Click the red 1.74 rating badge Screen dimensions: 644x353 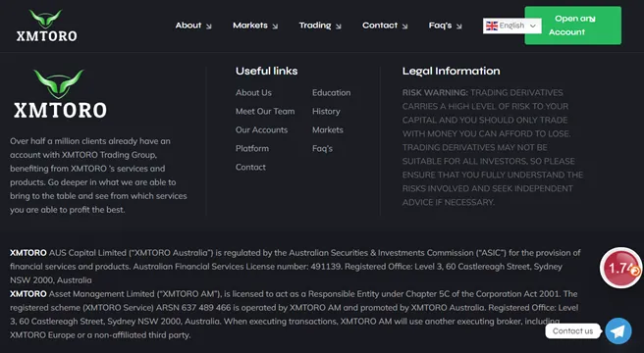coord(620,268)
